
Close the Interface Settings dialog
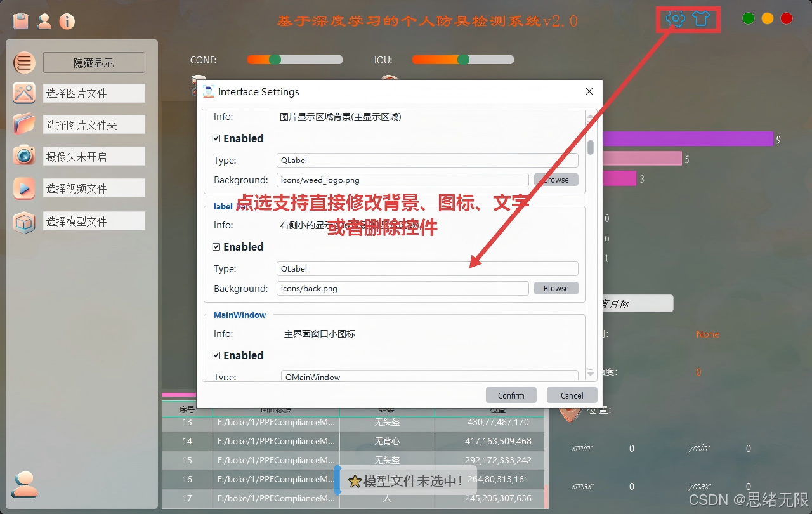click(x=589, y=91)
